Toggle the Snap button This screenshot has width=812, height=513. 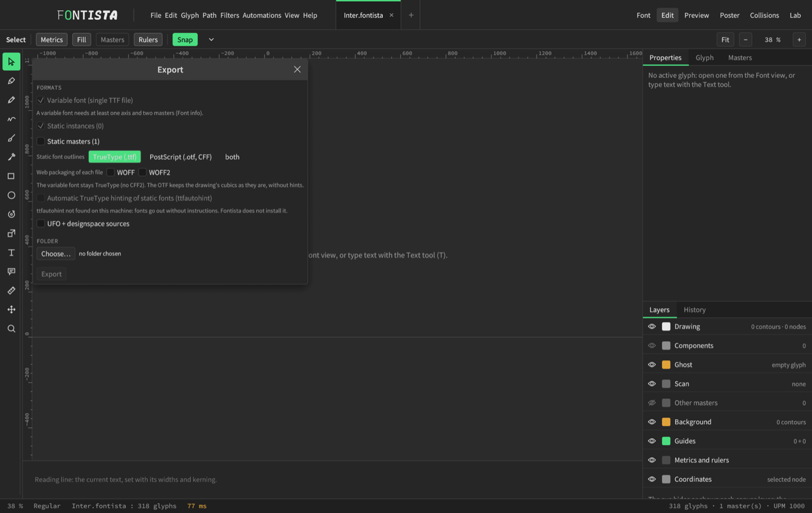coord(185,39)
